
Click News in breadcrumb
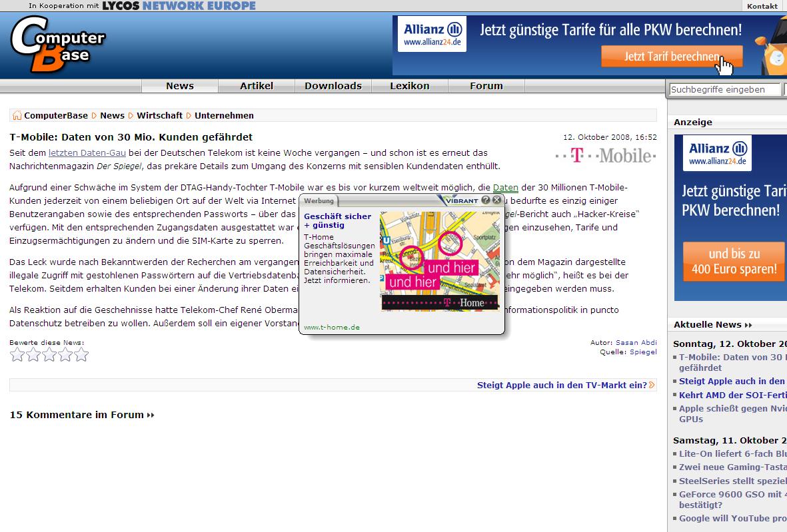point(112,115)
